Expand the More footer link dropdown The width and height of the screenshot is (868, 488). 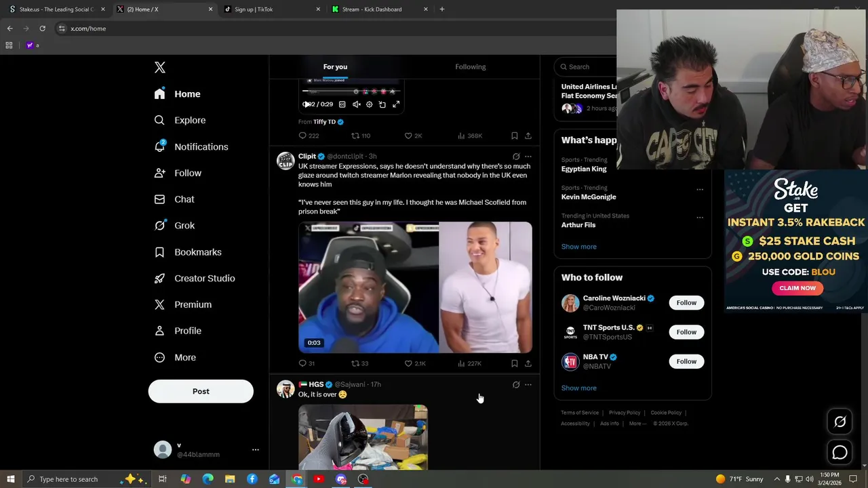pyautogui.click(x=637, y=424)
